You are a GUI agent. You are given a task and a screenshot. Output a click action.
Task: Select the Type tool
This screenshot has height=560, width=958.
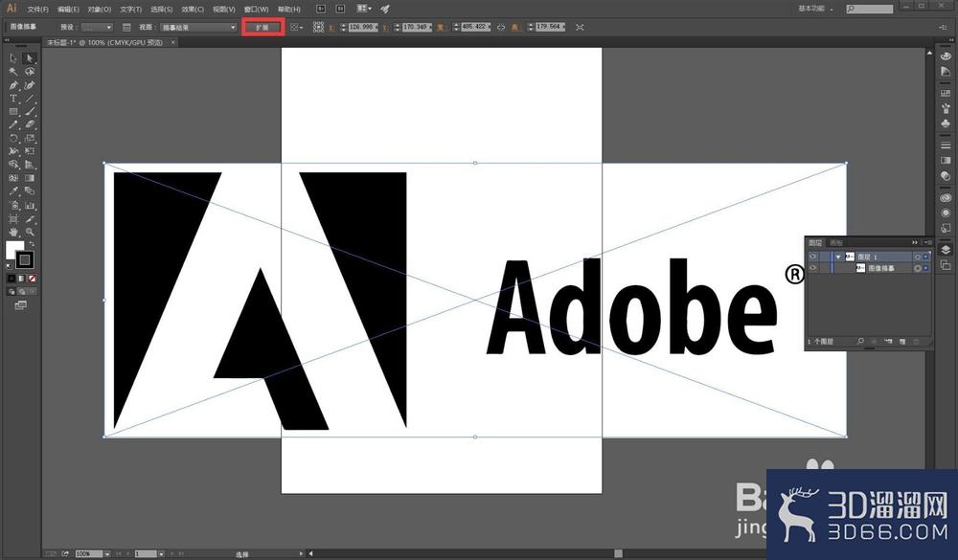point(12,99)
